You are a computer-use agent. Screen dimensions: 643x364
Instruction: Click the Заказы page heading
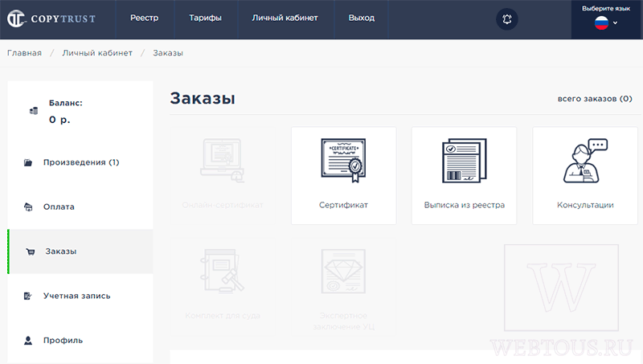pyautogui.click(x=203, y=98)
